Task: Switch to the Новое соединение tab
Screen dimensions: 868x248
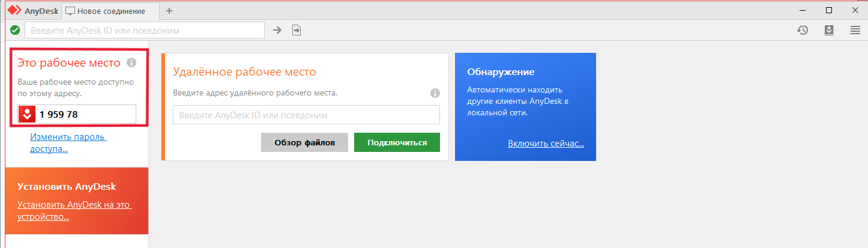Action: [111, 11]
